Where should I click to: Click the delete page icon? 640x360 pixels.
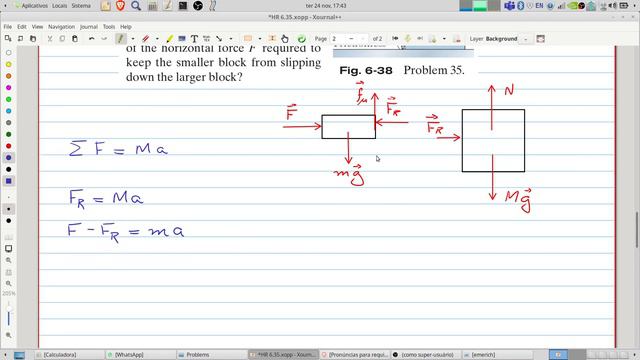457,39
